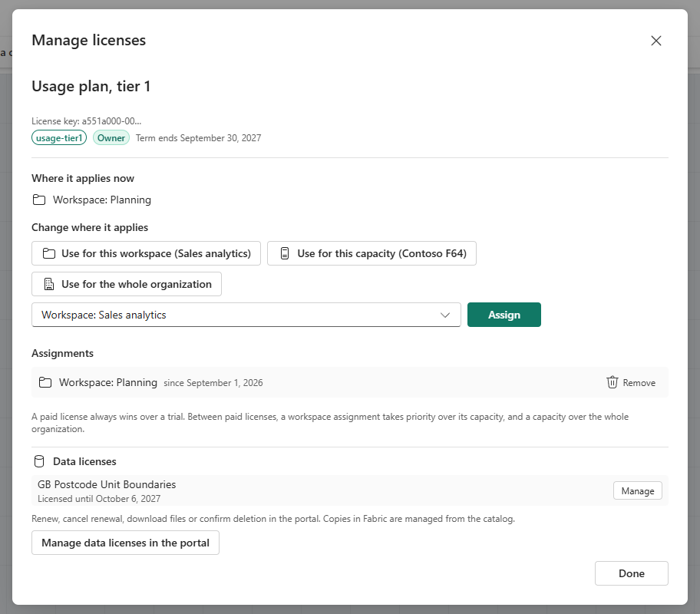700x614 pixels.
Task: Click the License key a551a000-00... text
Action: [86, 121]
